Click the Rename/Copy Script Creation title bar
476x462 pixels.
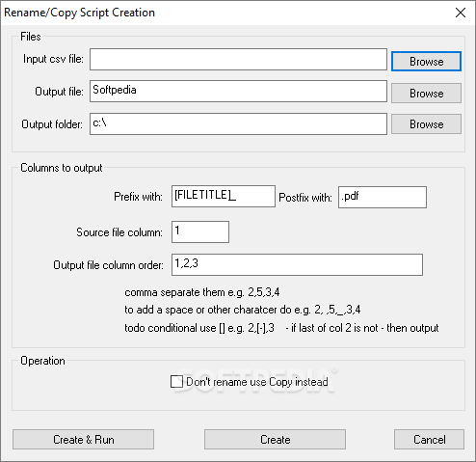(225, 13)
